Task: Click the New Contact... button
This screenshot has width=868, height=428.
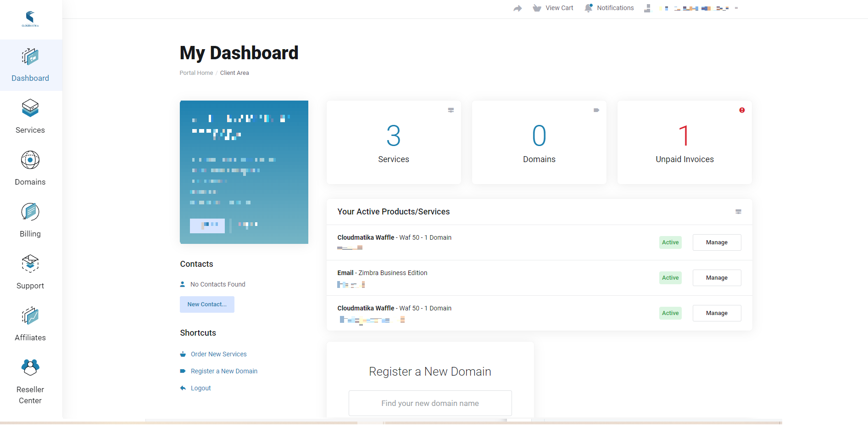Action: click(207, 304)
